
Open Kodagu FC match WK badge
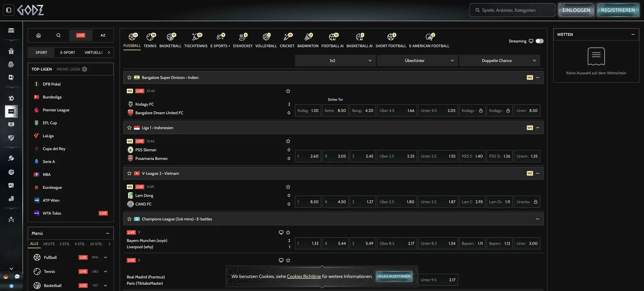tap(130, 91)
